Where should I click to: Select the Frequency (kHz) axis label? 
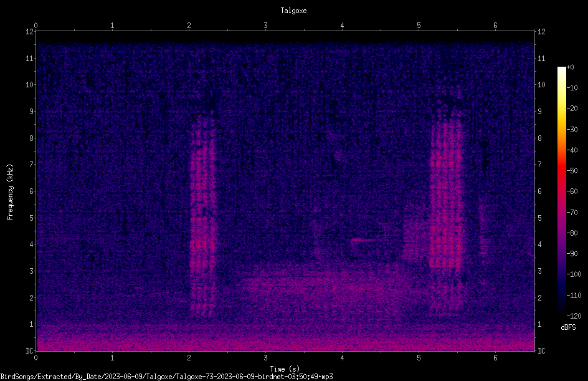point(10,192)
